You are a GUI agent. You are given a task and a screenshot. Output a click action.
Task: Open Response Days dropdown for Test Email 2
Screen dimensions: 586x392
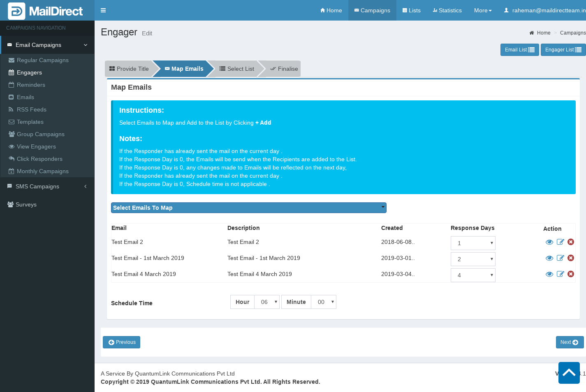pyautogui.click(x=473, y=243)
